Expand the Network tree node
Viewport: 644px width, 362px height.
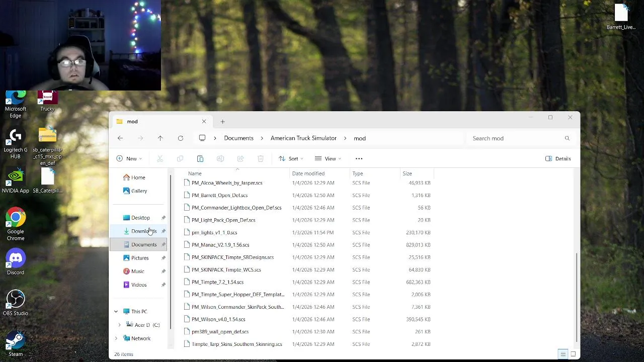coord(116,339)
